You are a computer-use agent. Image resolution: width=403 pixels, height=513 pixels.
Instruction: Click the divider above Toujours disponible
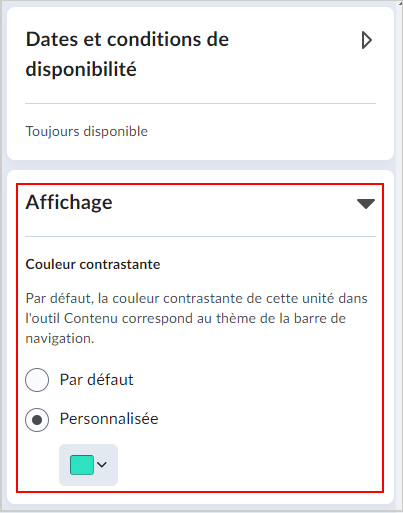[200, 104]
